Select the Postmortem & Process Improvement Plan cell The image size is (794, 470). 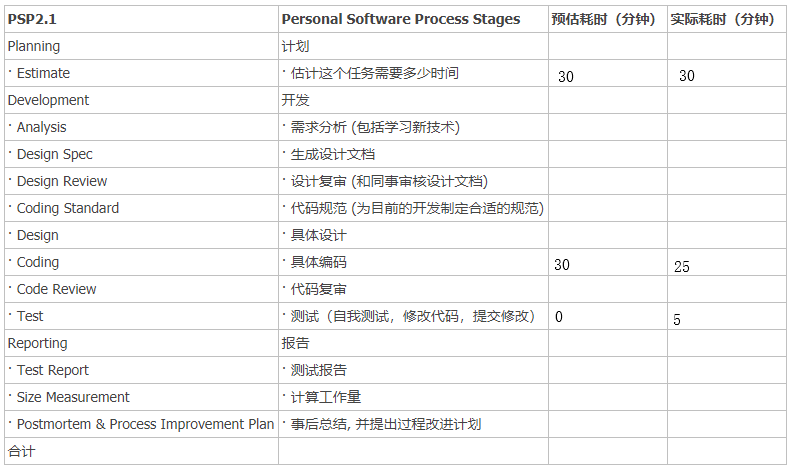[145, 424]
